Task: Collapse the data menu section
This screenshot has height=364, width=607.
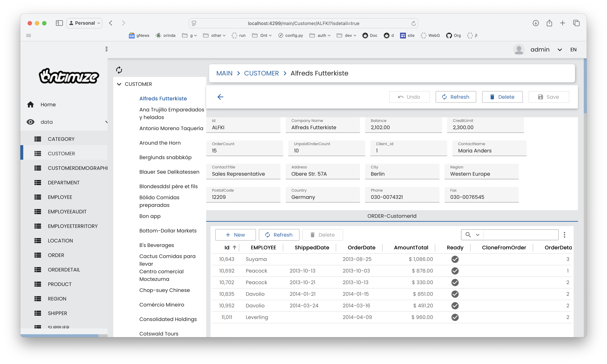Action: (106, 122)
